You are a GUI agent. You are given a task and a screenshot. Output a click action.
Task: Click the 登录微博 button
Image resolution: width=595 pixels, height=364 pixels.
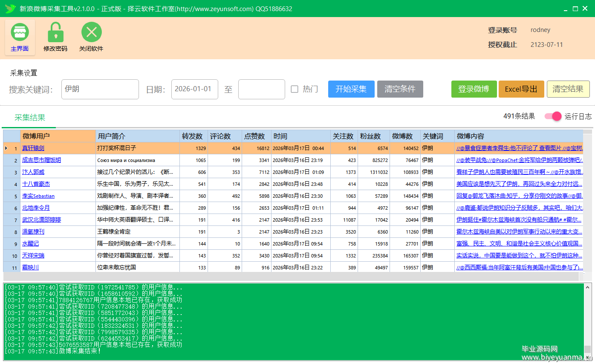tap(474, 89)
